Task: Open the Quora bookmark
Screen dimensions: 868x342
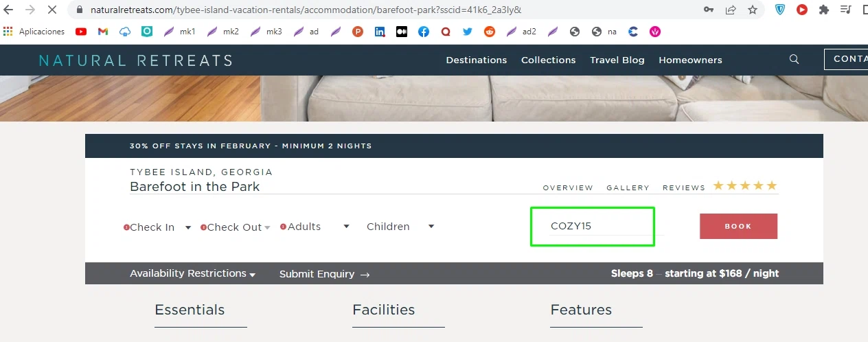Action: click(x=446, y=32)
